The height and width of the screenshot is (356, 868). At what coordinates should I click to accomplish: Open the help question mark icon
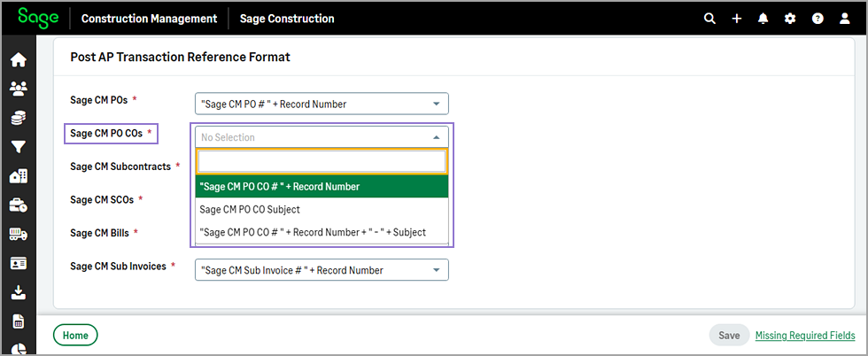[x=818, y=19]
